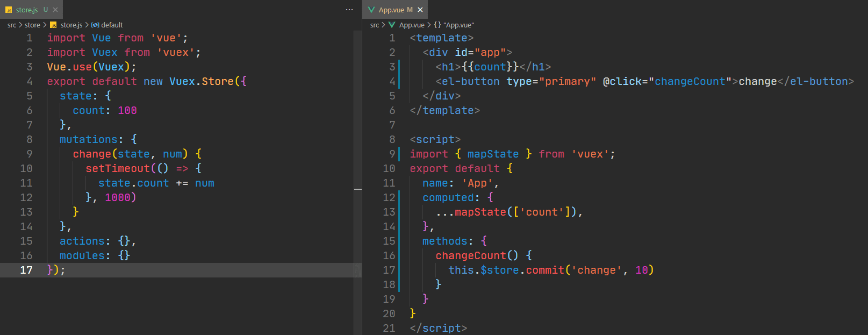Viewport: 868px width, 335px height.
Task: Click the Vue logo icon on App.vue tab
Action: click(371, 10)
